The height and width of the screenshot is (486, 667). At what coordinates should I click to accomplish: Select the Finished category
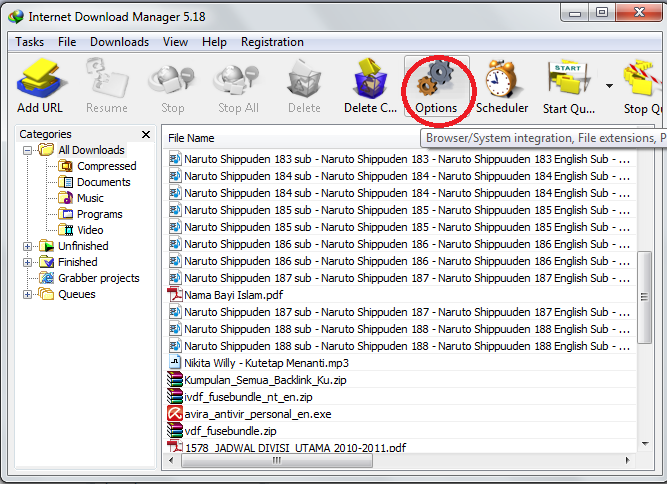78,262
